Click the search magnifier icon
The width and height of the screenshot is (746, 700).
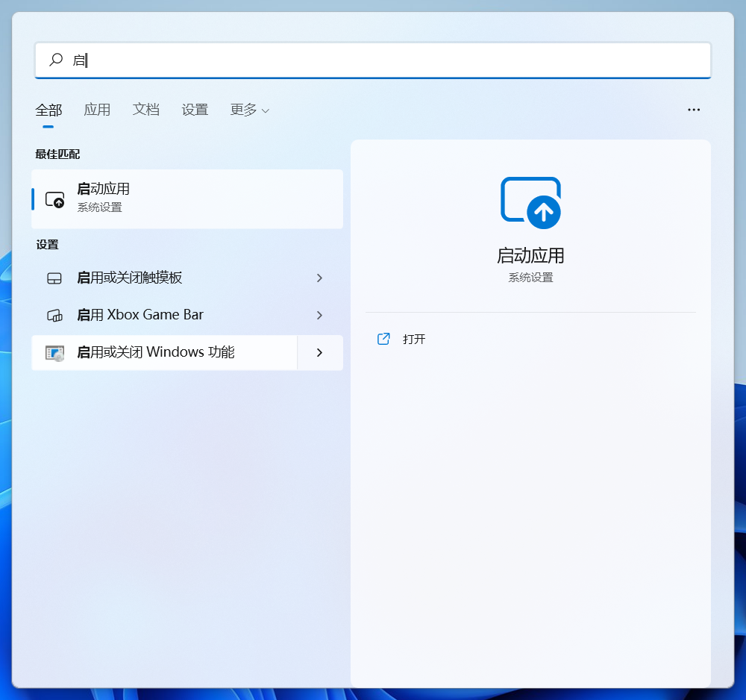(x=54, y=60)
